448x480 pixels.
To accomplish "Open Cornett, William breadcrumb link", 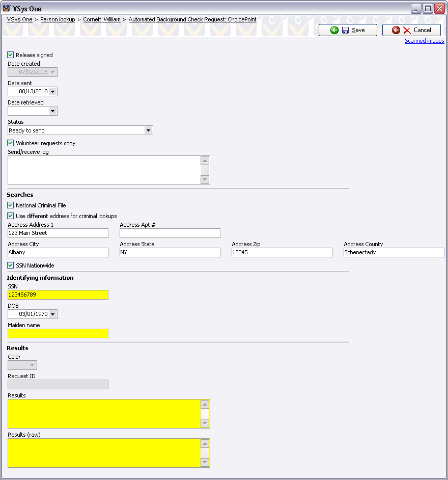I will [102, 19].
